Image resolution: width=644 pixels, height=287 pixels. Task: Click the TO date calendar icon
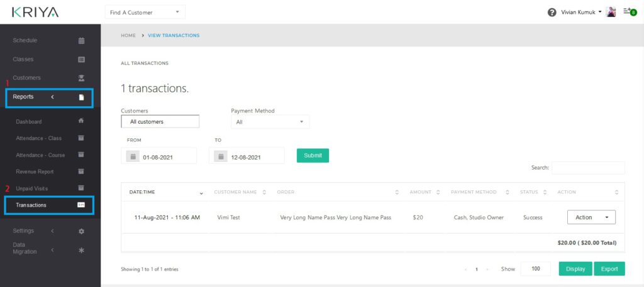coord(221,157)
